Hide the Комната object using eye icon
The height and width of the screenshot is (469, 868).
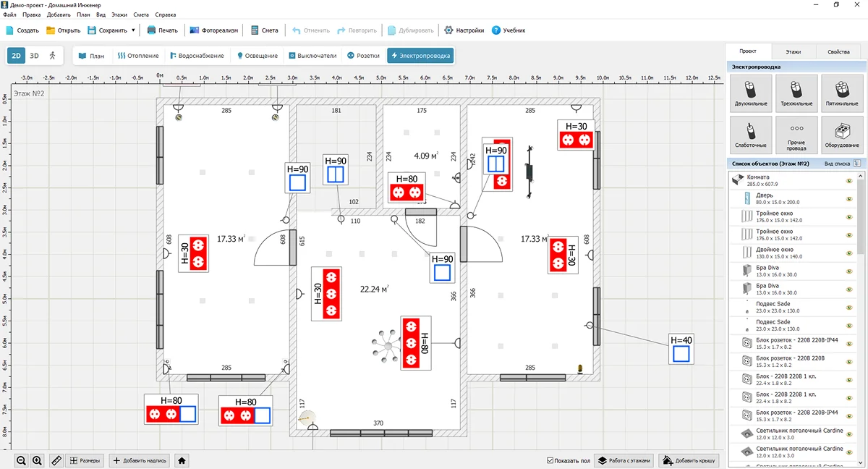pos(848,181)
